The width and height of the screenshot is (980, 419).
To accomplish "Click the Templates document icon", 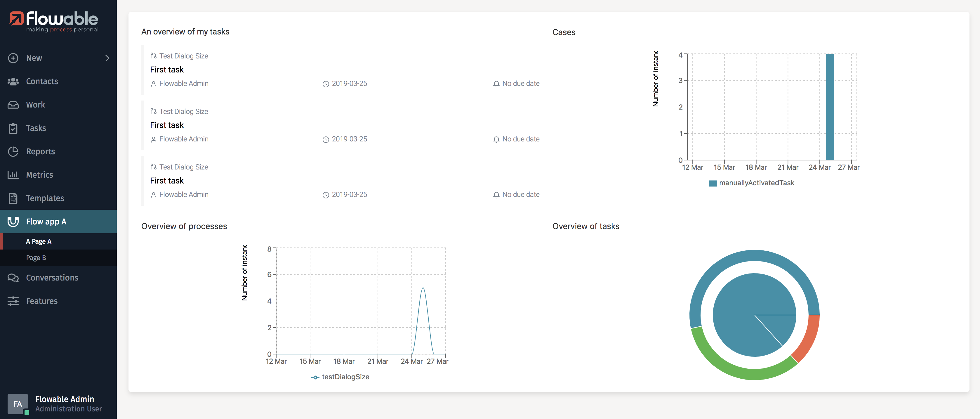I will (13, 198).
